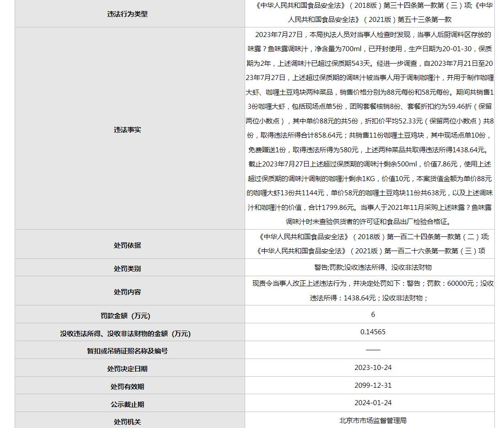This screenshot has height=428, width=504.
Task: Select the 违法行为类型 law citation text
Action: [x=373, y=12]
